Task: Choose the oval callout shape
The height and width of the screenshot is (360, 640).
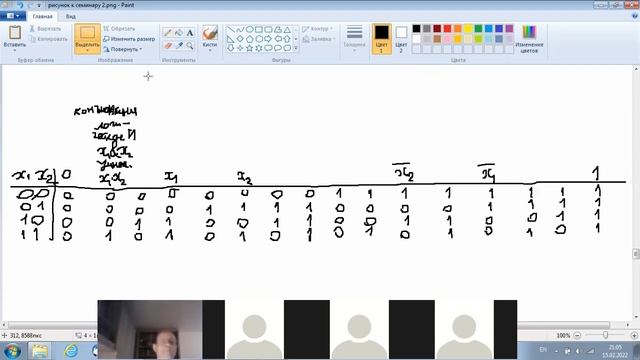Action: pyautogui.click(x=278, y=48)
